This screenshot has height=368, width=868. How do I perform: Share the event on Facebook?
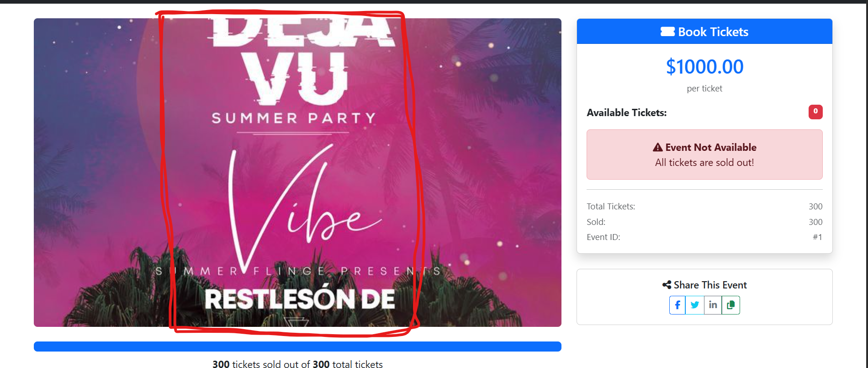pos(677,305)
